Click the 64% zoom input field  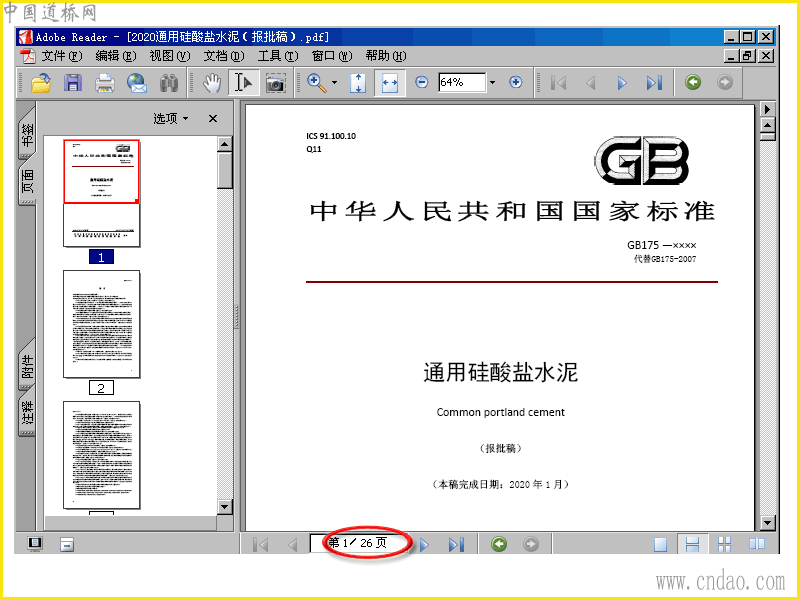462,82
